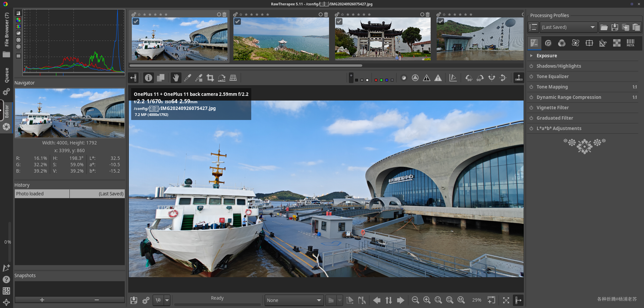Click the zoom out magnifier icon
The width and height of the screenshot is (644, 308).
pyautogui.click(x=415, y=300)
